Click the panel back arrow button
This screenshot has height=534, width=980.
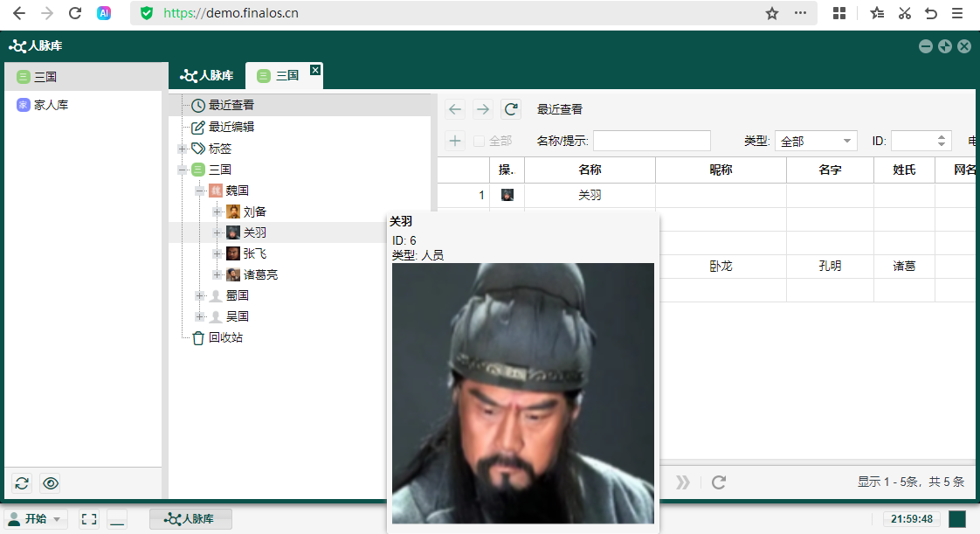pos(455,109)
